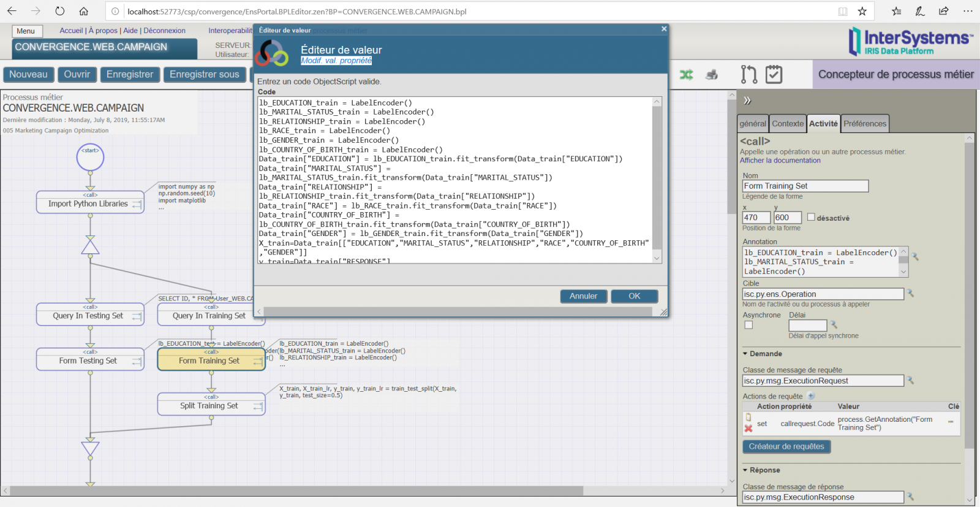The height and width of the screenshot is (507, 980).
Task: Open the Afficher la documentation link
Action: 780,161
